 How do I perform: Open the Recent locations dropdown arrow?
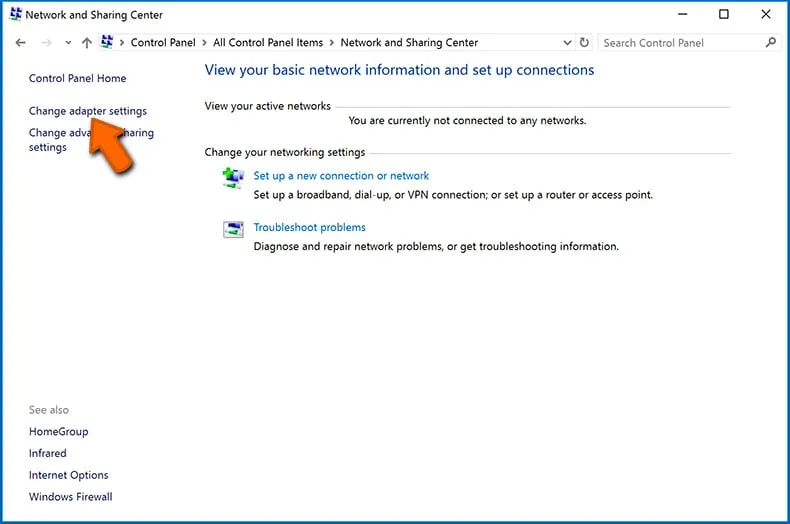pos(68,43)
